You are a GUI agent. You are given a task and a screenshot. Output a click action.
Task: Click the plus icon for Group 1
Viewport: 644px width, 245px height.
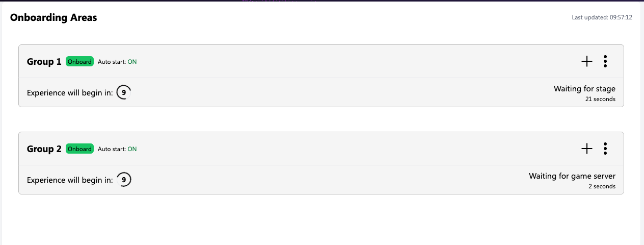pos(587,62)
